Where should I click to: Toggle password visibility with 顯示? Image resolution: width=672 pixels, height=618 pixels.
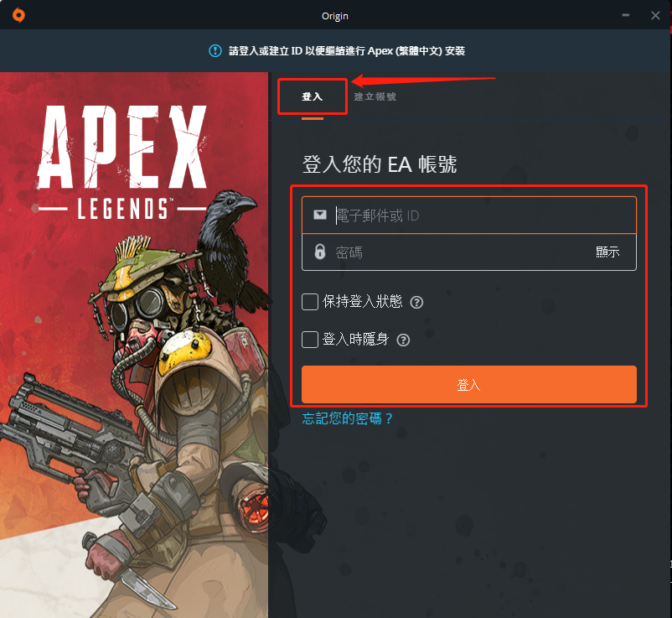click(607, 252)
